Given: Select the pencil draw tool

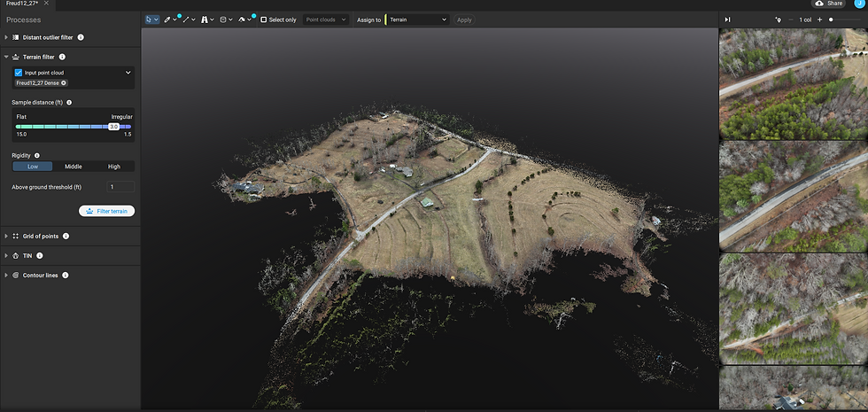Looking at the screenshot, I should 167,19.
